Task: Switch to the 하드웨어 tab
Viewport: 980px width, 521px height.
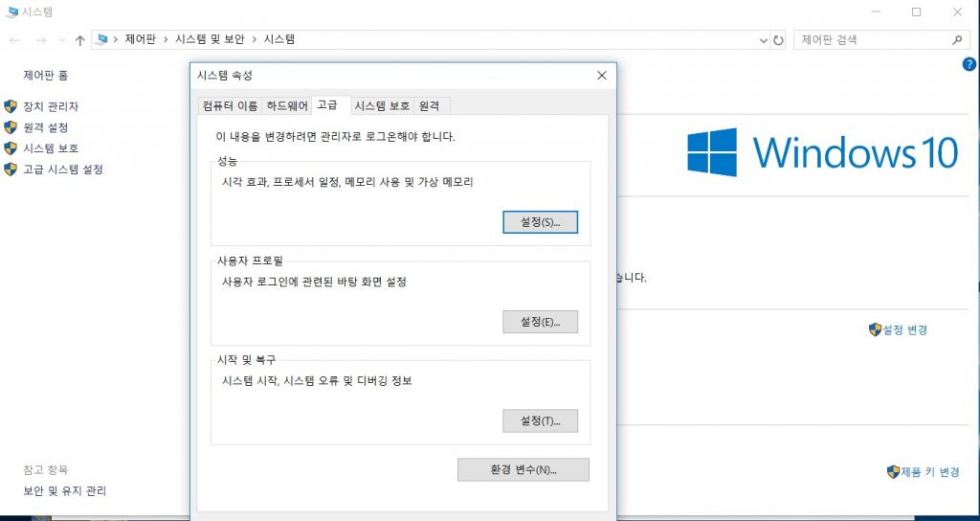Action: (x=287, y=106)
